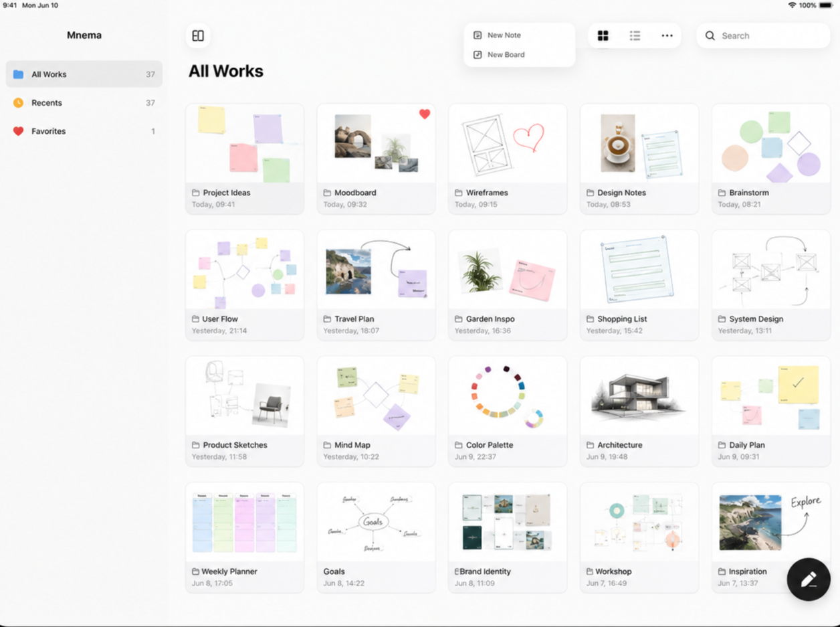This screenshot has height=627, width=840.
Task: Click folder icon beside Mind Map title
Action: [x=328, y=445]
